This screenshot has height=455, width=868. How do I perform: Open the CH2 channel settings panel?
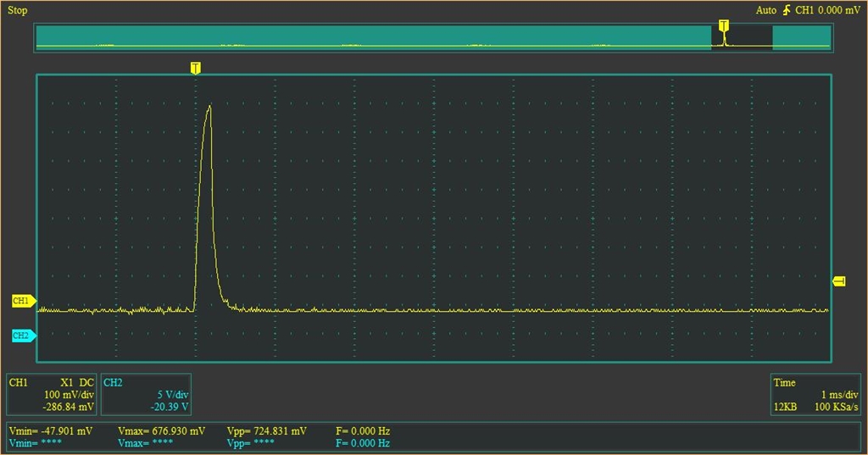pos(146,395)
